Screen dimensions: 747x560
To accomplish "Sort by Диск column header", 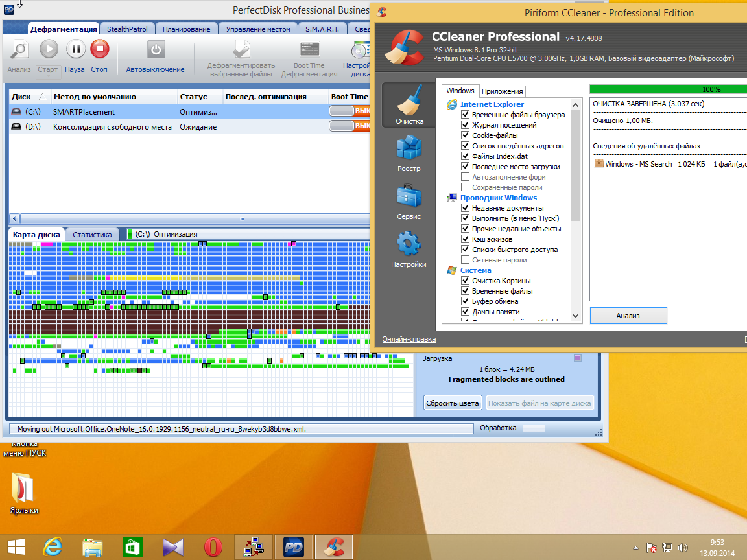I will click(29, 96).
